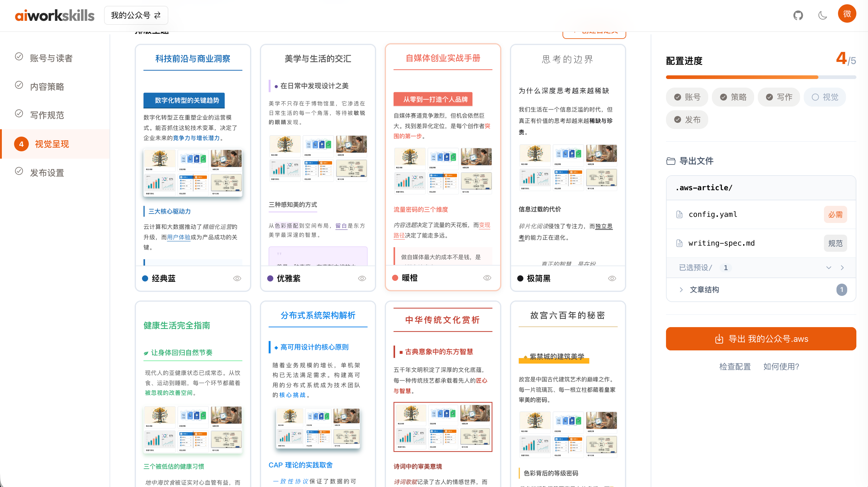This screenshot has height=487, width=868.
Task: Click the 配置进度 progress bar
Action: pos(761,77)
